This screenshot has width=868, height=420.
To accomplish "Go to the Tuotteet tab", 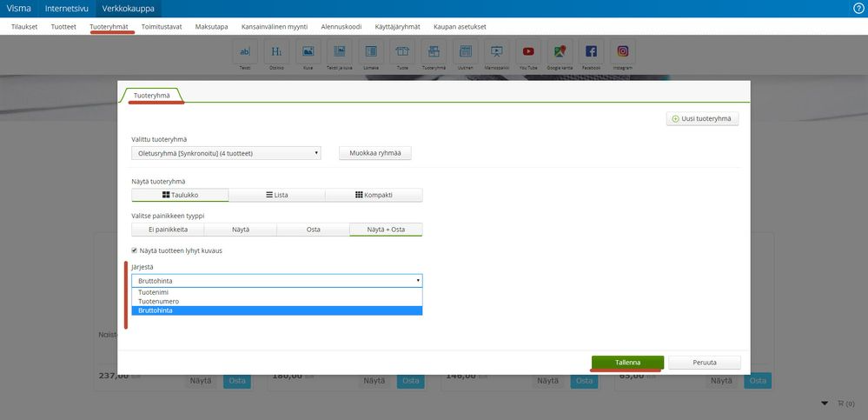I will point(63,27).
